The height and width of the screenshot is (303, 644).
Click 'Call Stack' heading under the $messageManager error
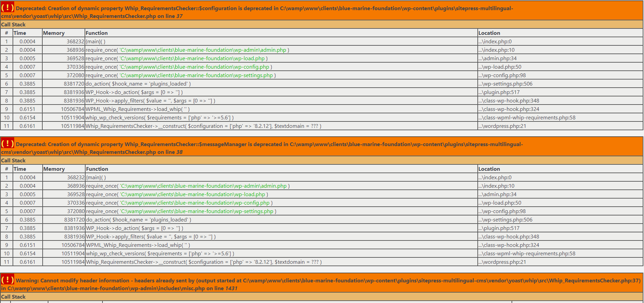pos(13,160)
